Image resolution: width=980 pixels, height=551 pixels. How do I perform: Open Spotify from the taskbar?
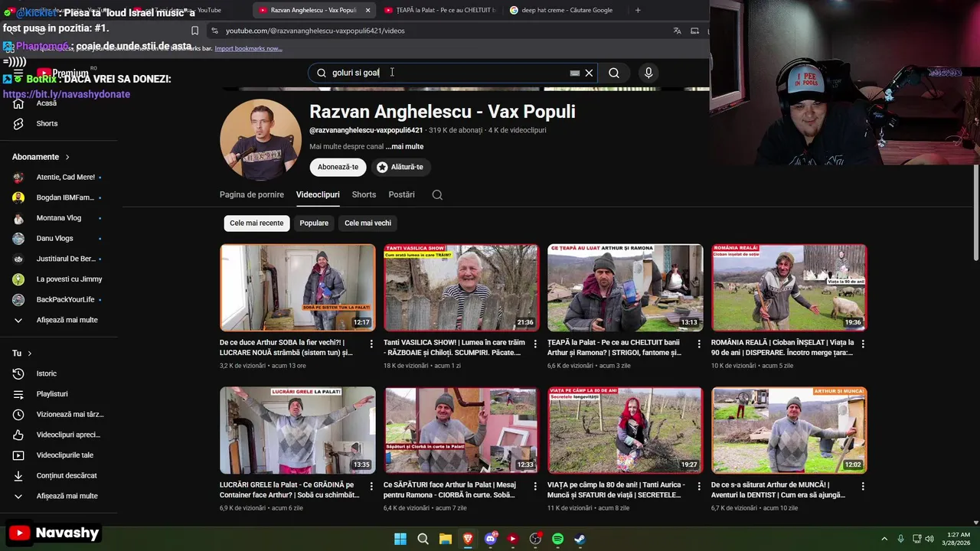click(558, 539)
